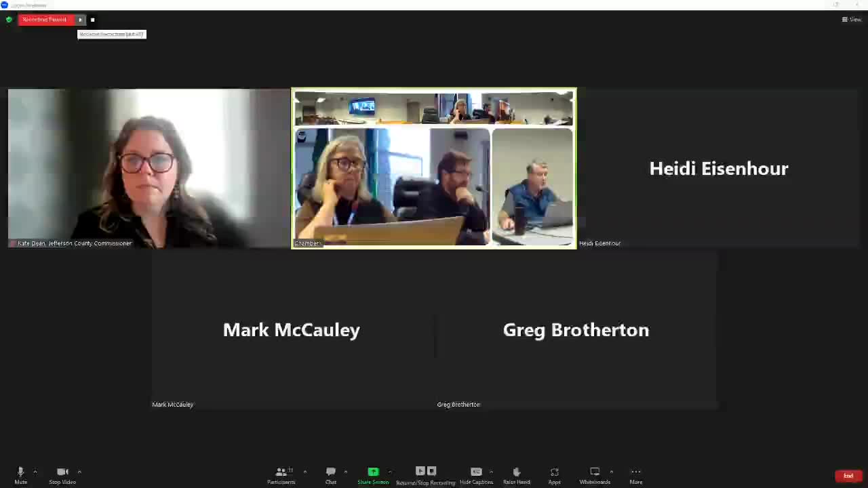Mute the microphone

pos(20,474)
